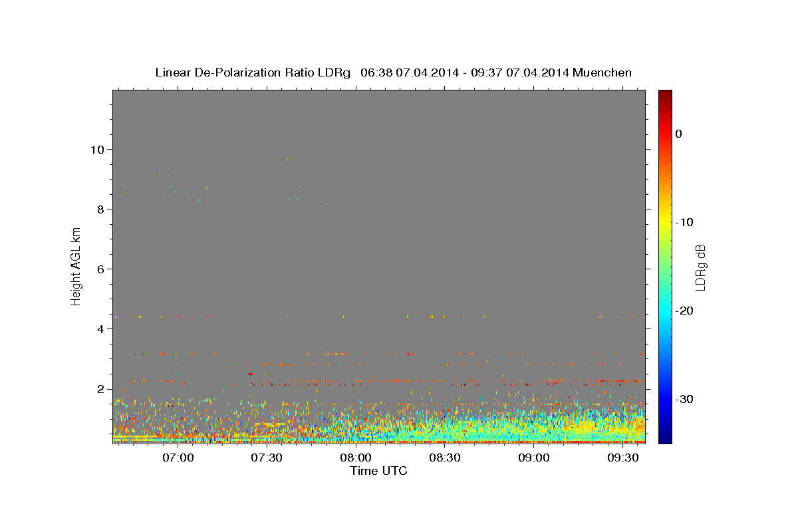This screenshot has height=532, width=798.
Task: Select the 'Height AGL km' axis label
Action: pyautogui.click(x=76, y=266)
